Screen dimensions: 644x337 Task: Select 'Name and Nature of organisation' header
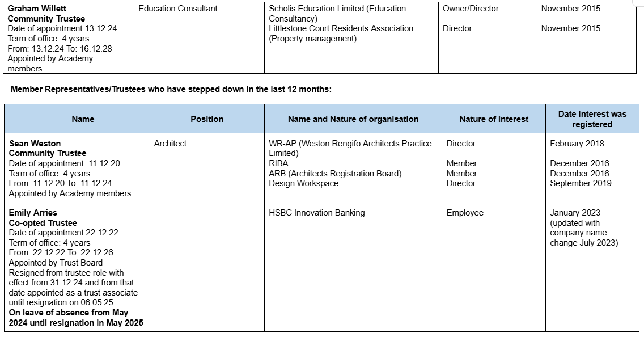pos(353,119)
